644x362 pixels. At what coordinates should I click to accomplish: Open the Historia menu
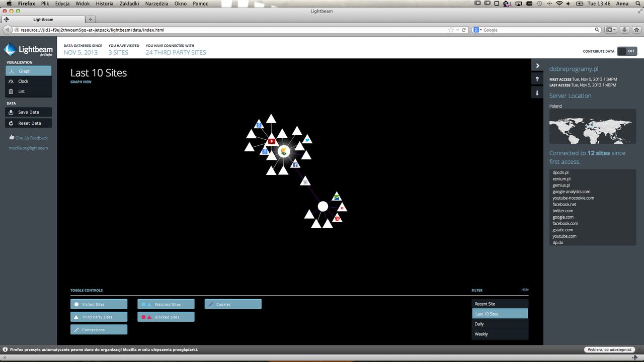[104, 4]
